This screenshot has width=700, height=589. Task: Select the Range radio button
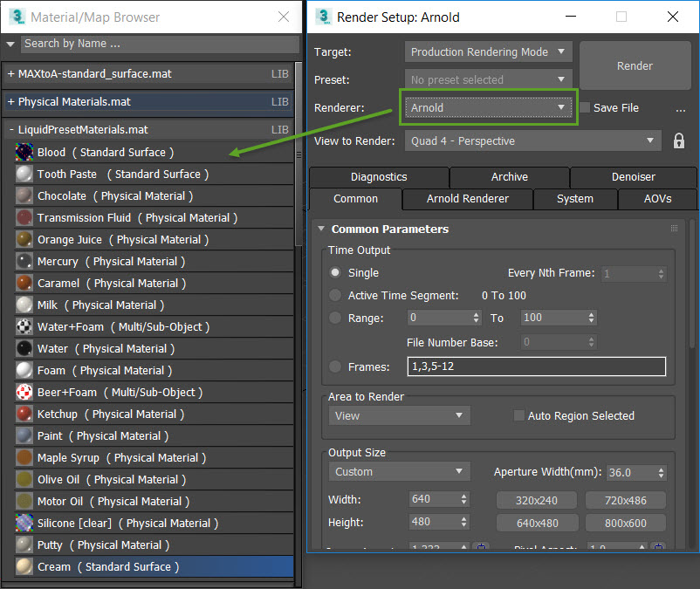(335, 318)
